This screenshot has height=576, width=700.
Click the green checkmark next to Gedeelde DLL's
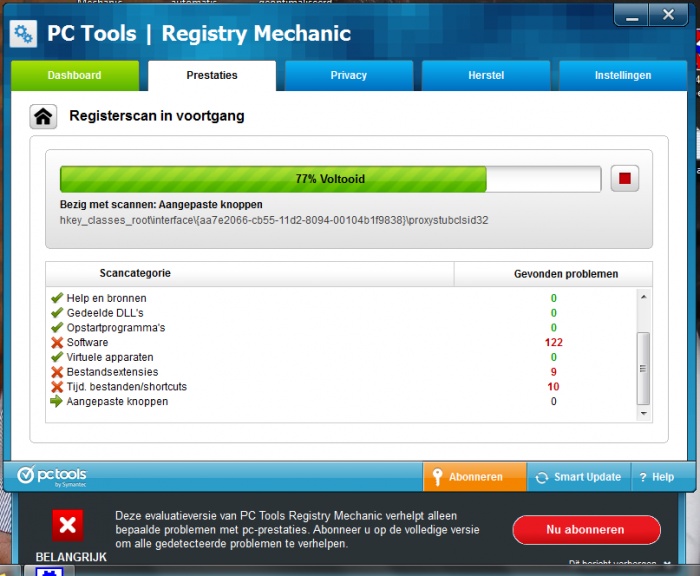[x=57, y=313]
